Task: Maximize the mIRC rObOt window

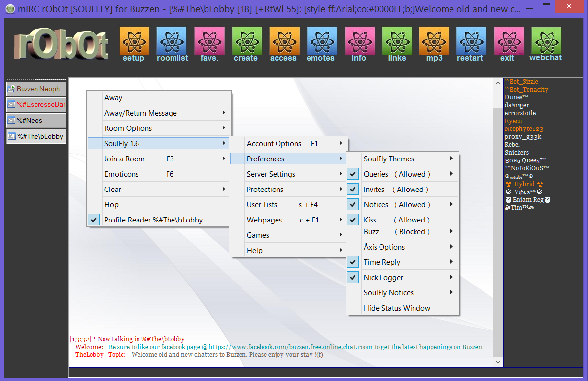Action: [547, 6]
